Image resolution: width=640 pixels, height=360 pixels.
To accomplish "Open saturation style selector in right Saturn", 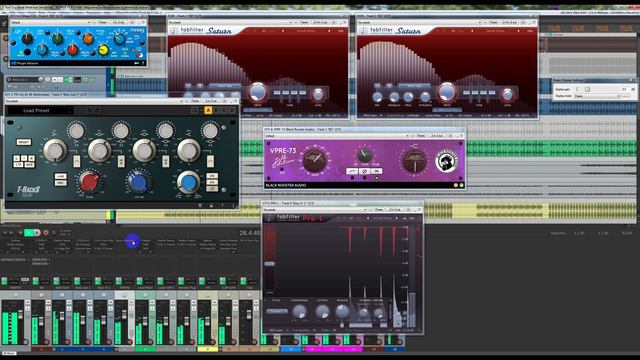I will tap(414, 86).
